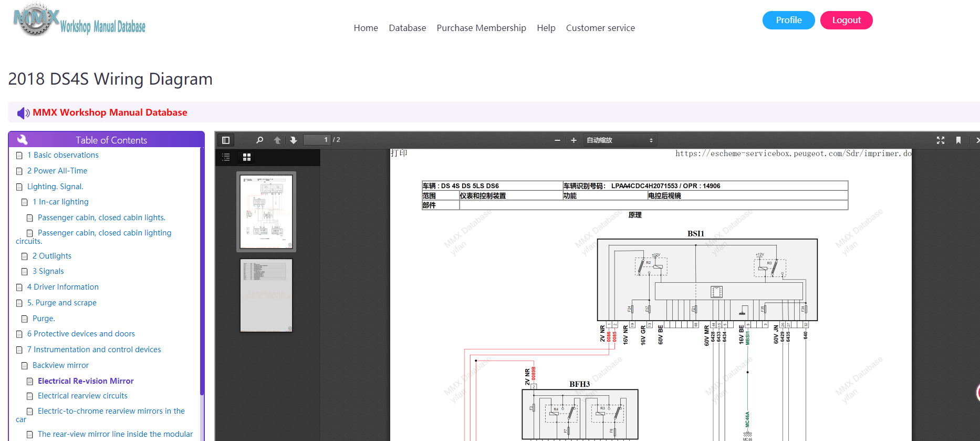Image resolution: width=980 pixels, height=441 pixels.
Task: Open the PDF find search icon
Action: (x=259, y=140)
